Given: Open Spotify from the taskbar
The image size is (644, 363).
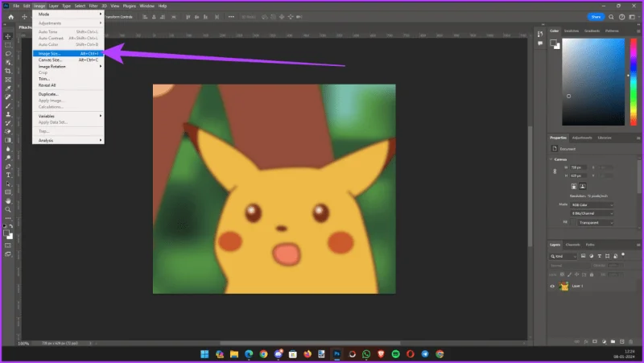Looking at the screenshot, I should pyautogui.click(x=395, y=354).
